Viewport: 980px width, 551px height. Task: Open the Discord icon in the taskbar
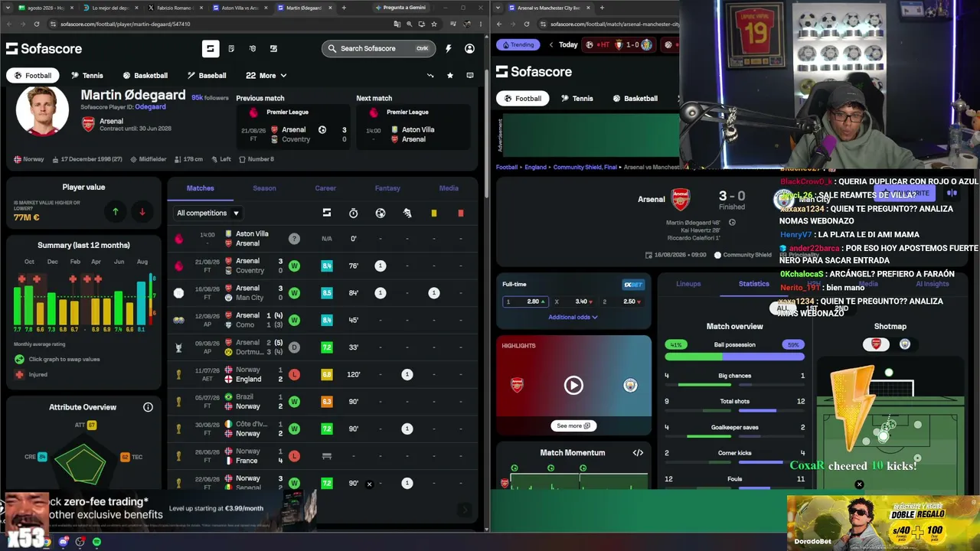[x=64, y=542]
